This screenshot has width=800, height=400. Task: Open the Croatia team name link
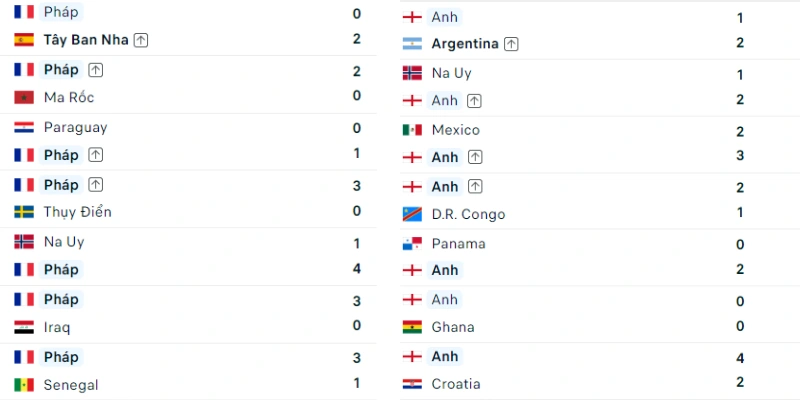click(x=457, y=384)
